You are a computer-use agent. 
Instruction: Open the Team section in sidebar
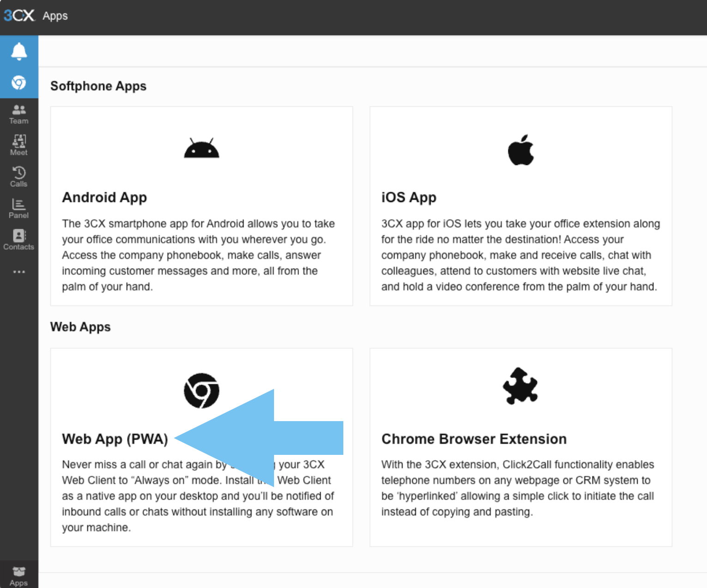[x=19, y=114]
